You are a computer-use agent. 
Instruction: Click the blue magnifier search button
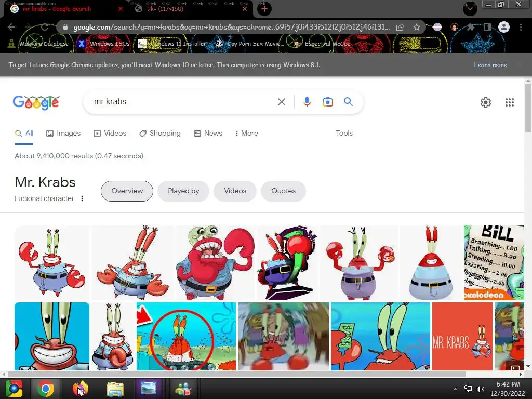click(x=348, y=101)
